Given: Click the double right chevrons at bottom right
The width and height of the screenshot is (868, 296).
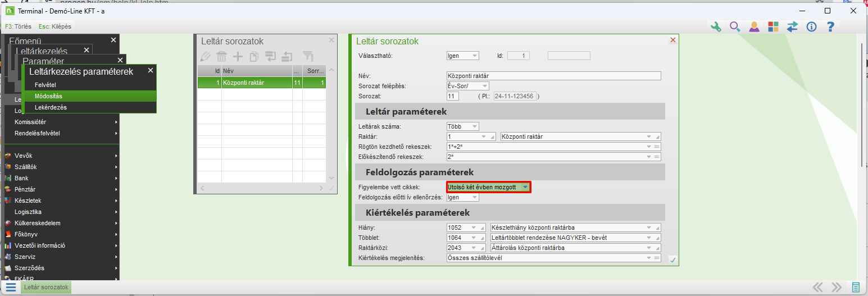Looking at the screenshot, I should point(837,287).
